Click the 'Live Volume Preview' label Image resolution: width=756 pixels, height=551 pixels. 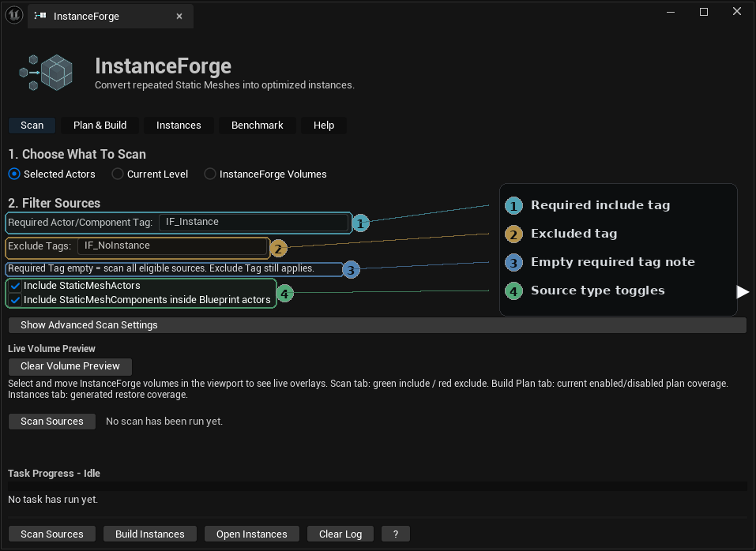51,349
